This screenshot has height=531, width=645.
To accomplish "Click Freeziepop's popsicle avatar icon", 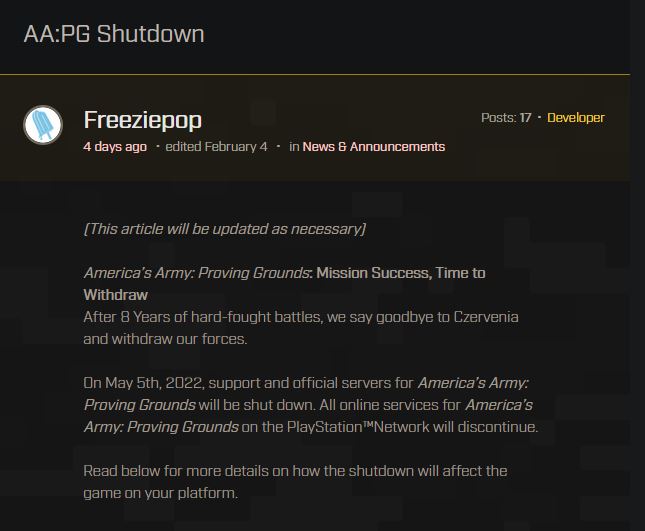I will [x=43, y=125].
